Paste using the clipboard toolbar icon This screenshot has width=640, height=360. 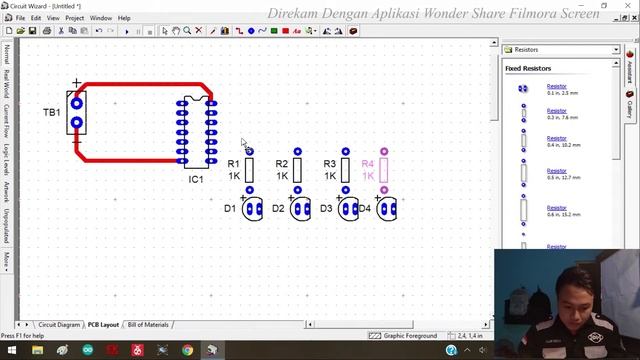click(84, 31)
